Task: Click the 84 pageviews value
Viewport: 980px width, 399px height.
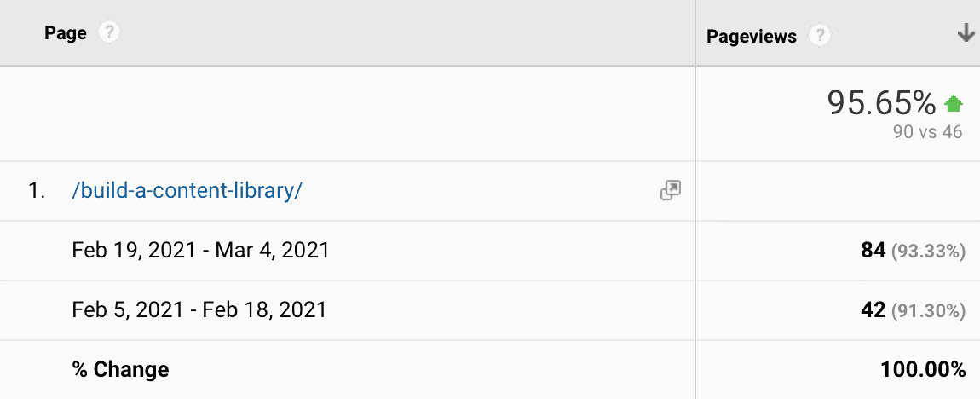Action: pyautogui.click(x=873, y=251)
